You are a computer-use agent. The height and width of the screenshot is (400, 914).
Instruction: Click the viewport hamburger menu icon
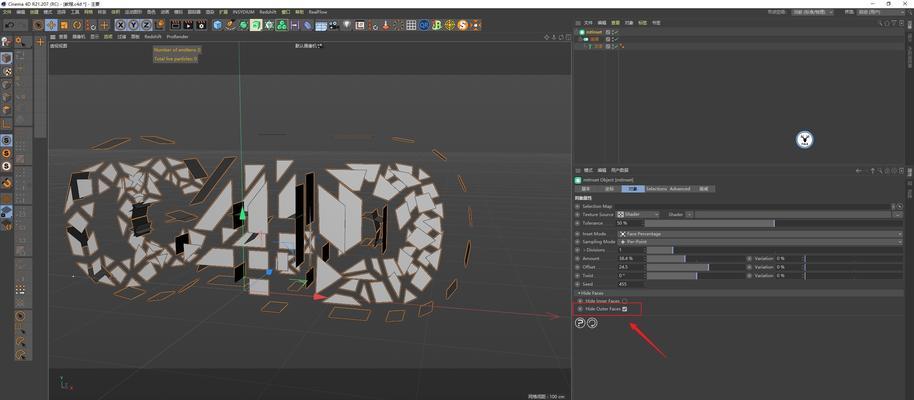click(54, 36)
